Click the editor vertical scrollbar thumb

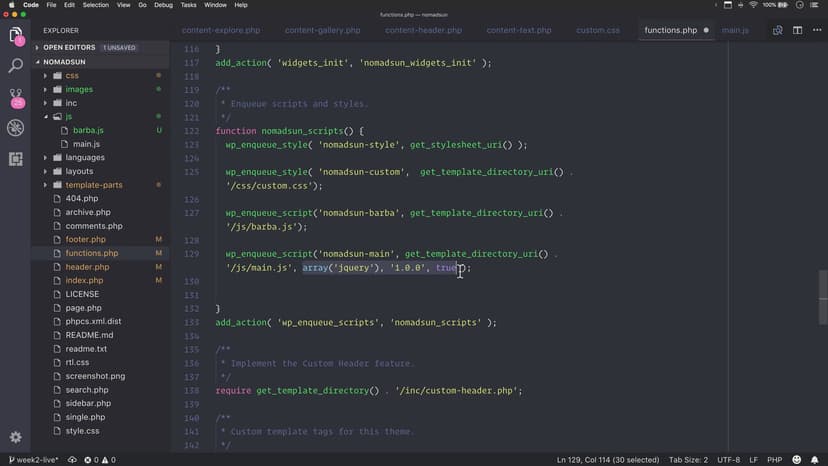tap(823, 283)
